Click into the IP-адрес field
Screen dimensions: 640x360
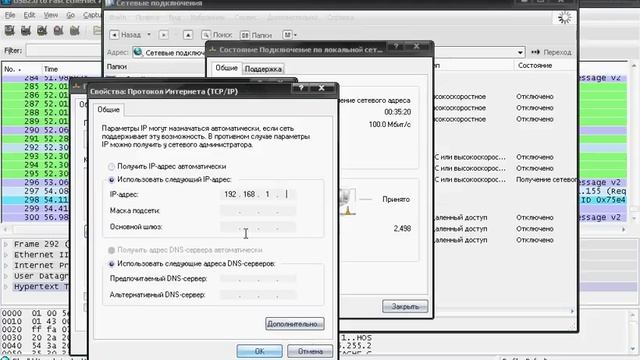click(x=258, y=195)
